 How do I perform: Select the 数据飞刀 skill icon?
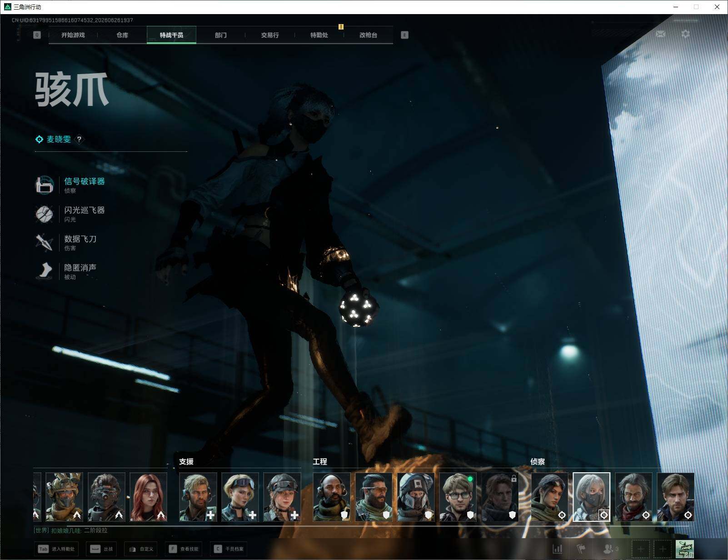click(44, 242)
